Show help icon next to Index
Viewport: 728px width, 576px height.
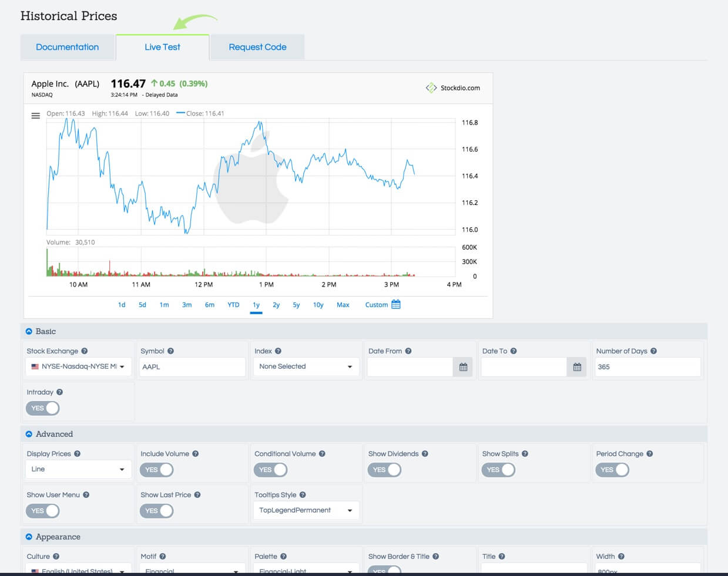pyautogui.click(x=278, y=351)
